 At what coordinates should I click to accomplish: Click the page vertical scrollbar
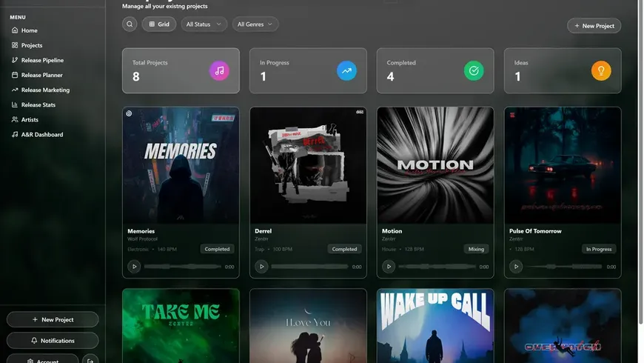tap(640, 162)
